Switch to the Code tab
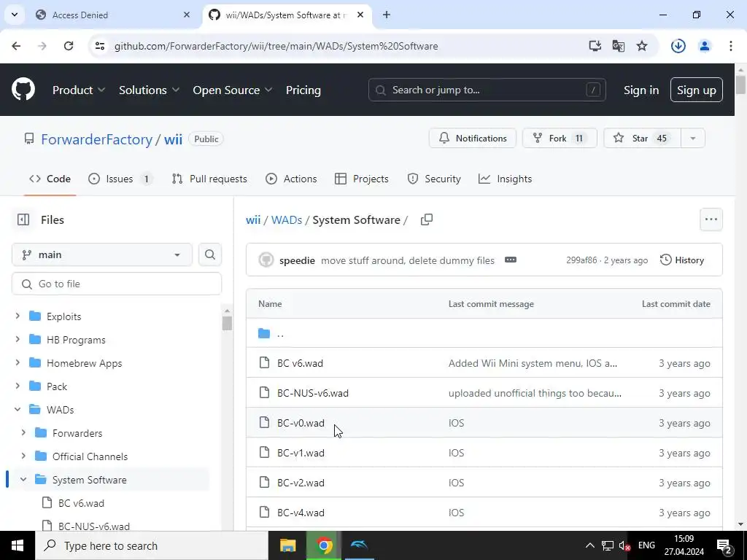The image size is (747, 560). (50, 179)
